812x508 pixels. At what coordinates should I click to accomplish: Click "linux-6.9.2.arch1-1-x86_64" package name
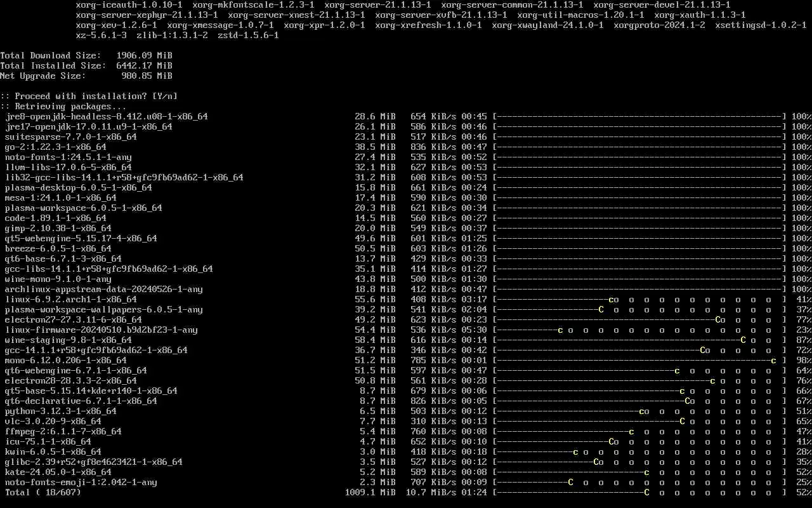[x=71, y=299]
